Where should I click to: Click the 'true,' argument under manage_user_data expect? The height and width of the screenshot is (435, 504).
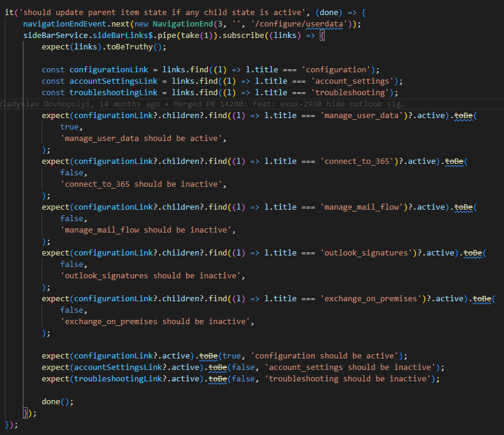click(72, 127)
